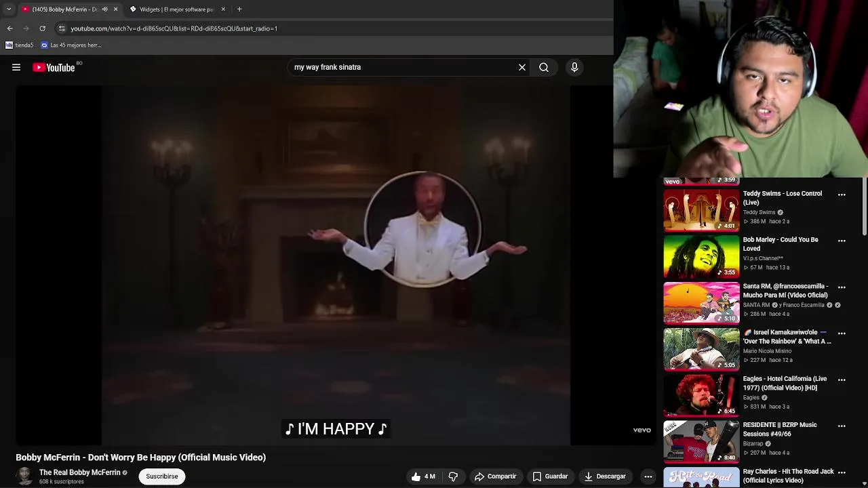Click the Vevo watermark on video
The height and width of the screenshot is (488, 868).
pos(642,430)
